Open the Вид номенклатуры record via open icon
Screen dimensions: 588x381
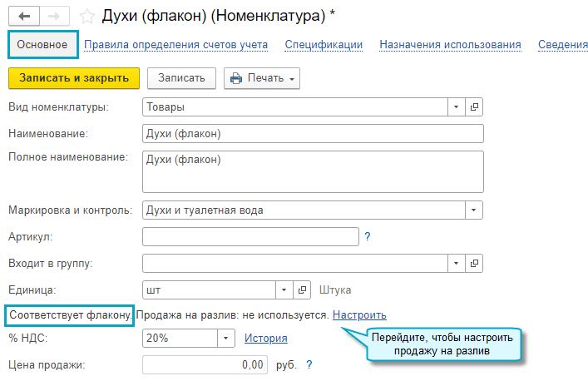(x=475, y=107)
